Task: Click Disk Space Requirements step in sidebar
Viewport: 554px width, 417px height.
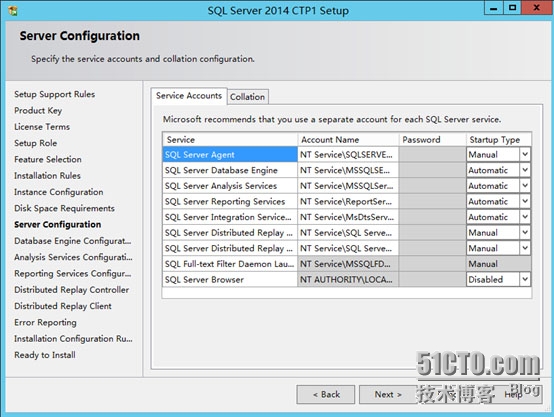Action: point(64,208)
